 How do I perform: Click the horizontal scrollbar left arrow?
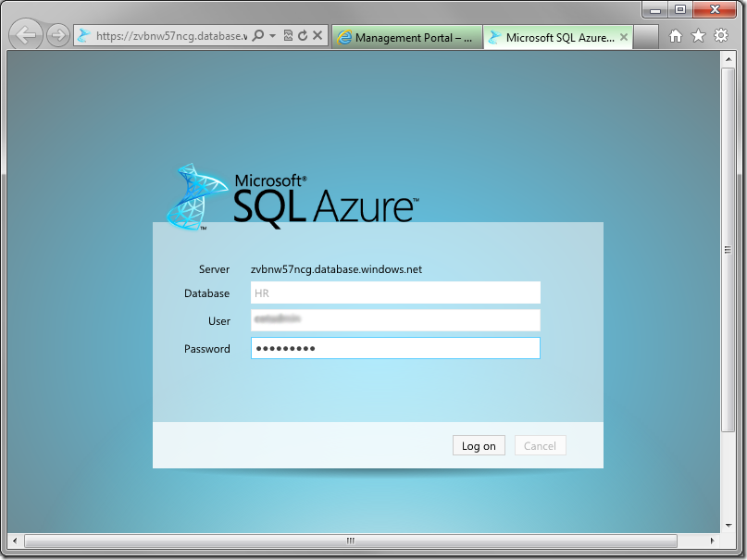[15, 541]
